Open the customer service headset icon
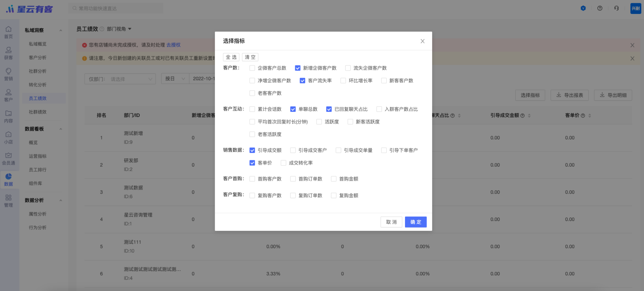The width and height of the screenshot is (644, 291). [x=616, y=8]
